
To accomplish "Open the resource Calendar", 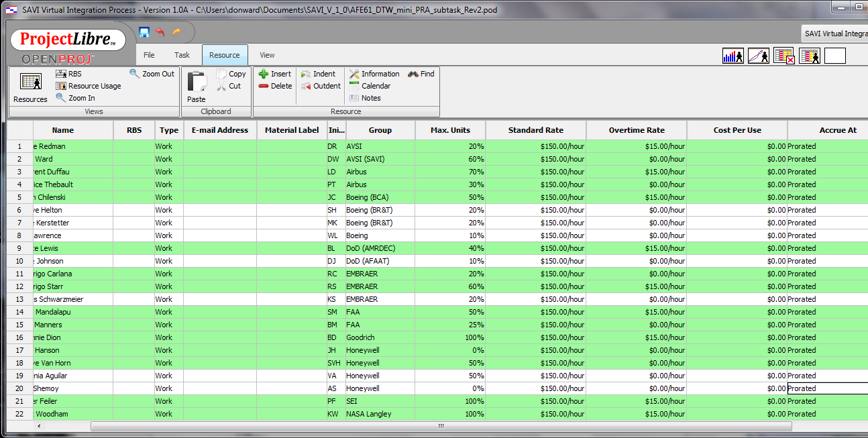I will pyautogui.click(x=370, y=86).
